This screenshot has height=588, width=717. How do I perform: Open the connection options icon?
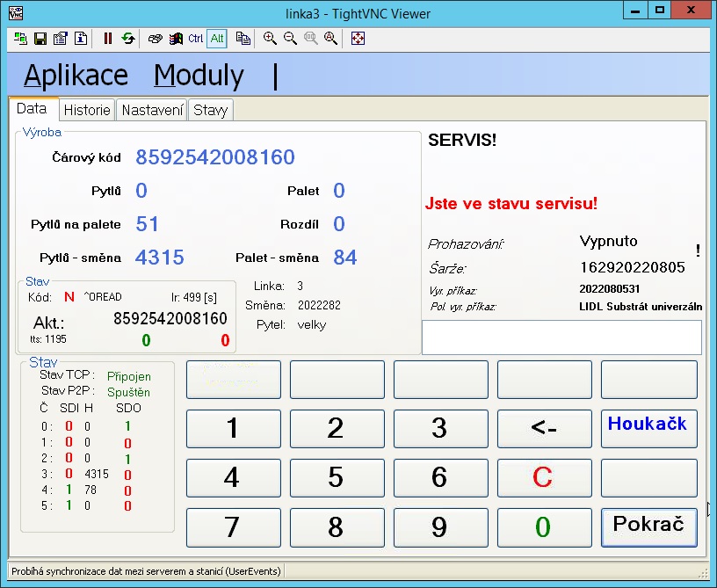pos(60,39)
